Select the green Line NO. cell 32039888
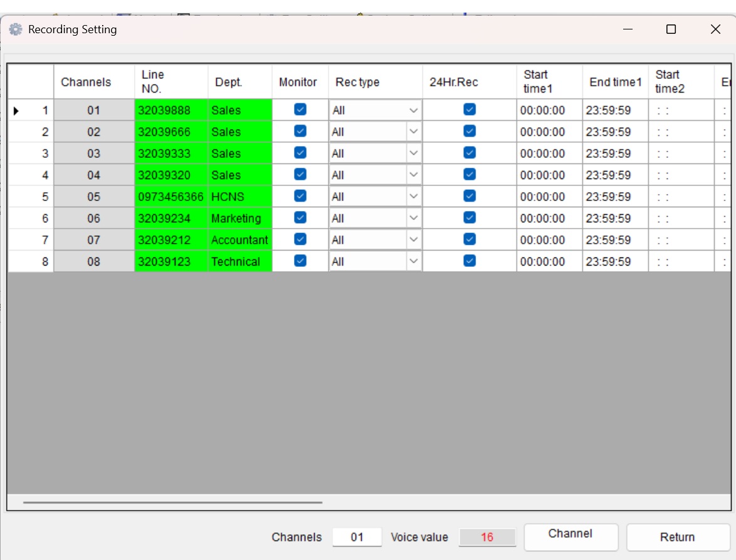This screenshot has width=736, height=560. point(171,110)
